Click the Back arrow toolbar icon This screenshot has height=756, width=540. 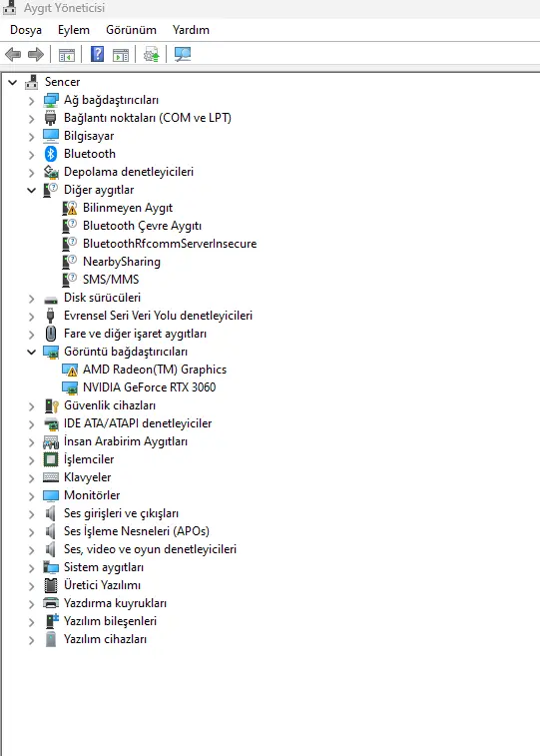(x=13, y=55)
